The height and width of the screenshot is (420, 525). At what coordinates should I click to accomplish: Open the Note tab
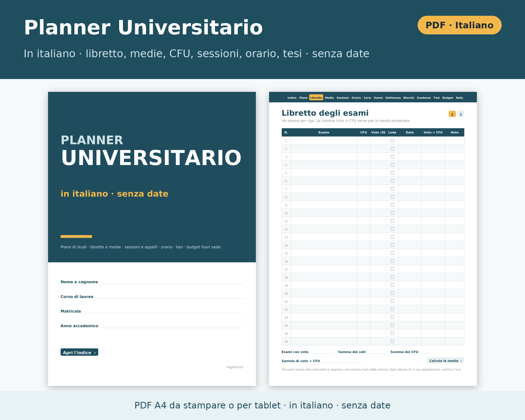[459, 98]
